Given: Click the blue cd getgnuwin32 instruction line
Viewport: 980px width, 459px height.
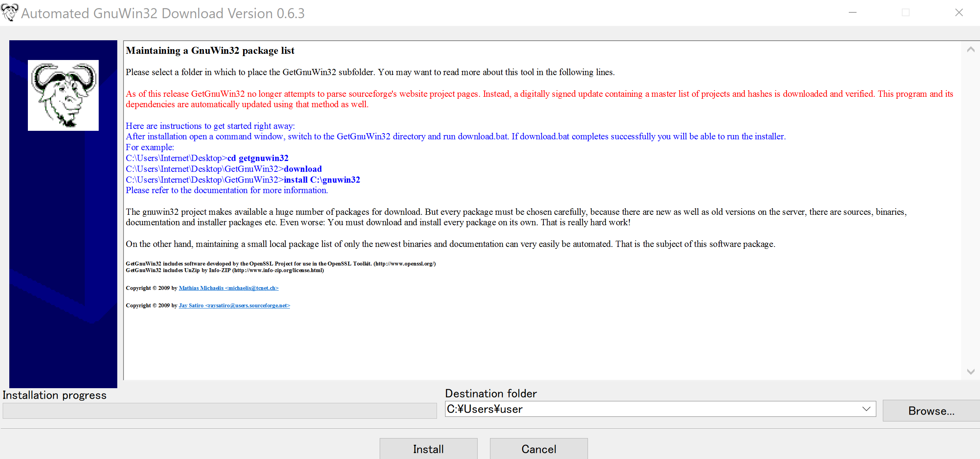Looking at the screenshot, I should coord(207,158).
